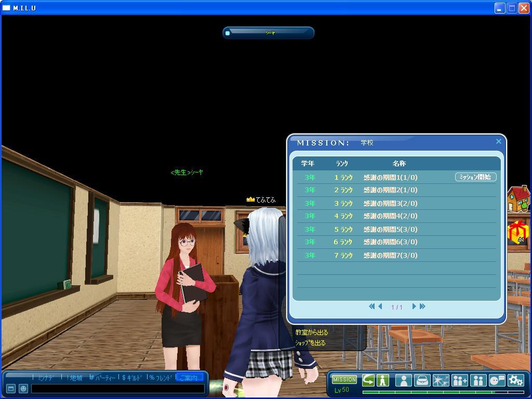Switch to the ご案内 chat tab
The width and height of the screenshot is (532, 399).
[189, 378]
